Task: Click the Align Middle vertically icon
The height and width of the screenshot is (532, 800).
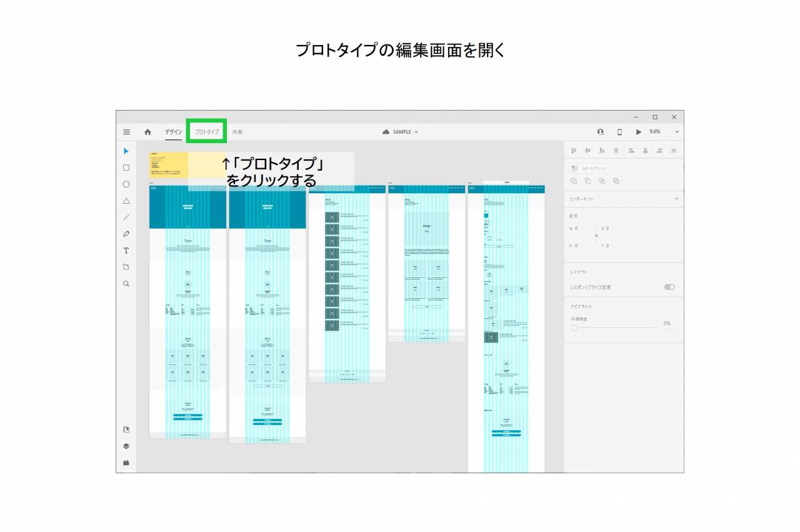Action: coord(587,151)
